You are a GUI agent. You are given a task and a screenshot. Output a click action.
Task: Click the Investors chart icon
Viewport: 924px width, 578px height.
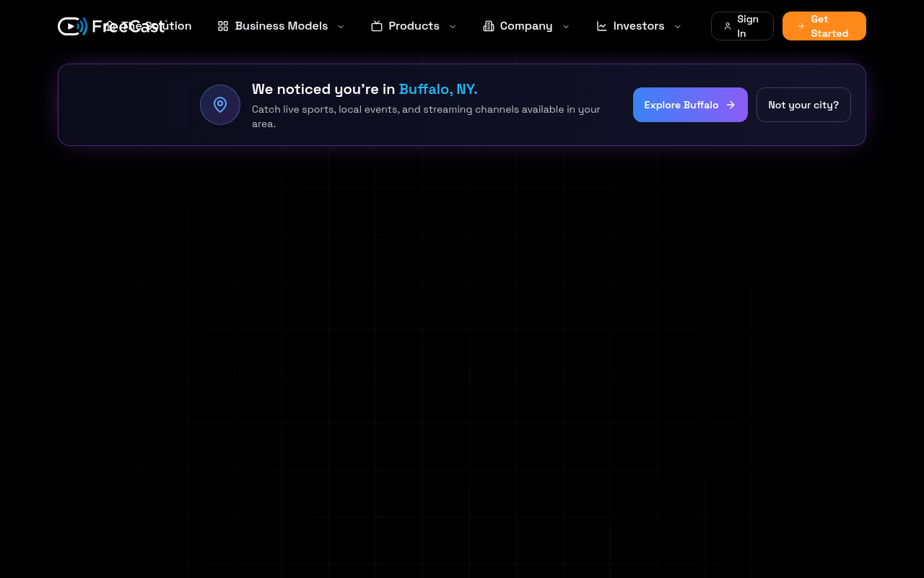pyautogui.click(x=602, y=26)
